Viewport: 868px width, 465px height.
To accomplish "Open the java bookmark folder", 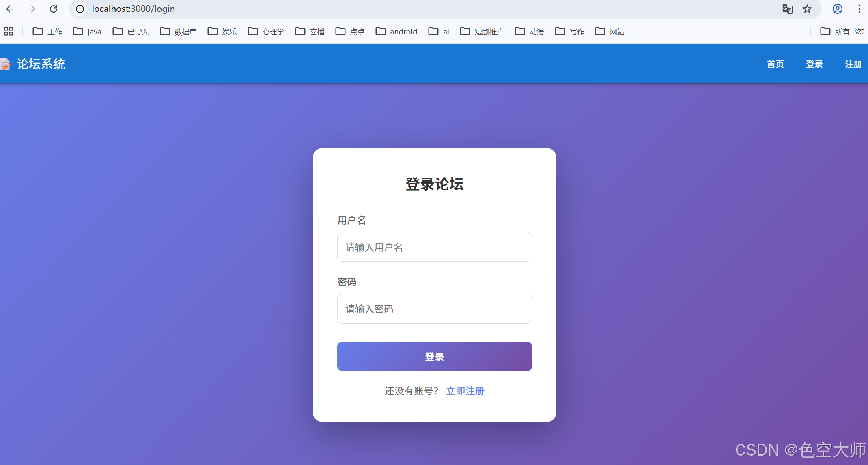I will [x=87, y=32].
